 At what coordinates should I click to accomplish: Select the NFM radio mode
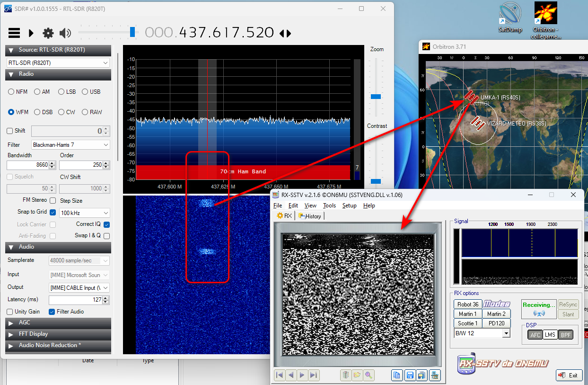click(12, 92)
